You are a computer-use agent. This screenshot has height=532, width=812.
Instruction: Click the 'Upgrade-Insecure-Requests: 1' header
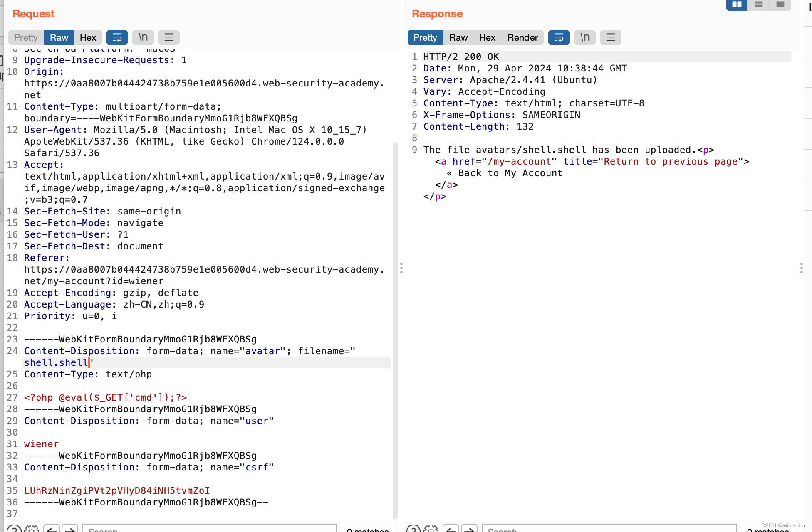coord(105,60)
